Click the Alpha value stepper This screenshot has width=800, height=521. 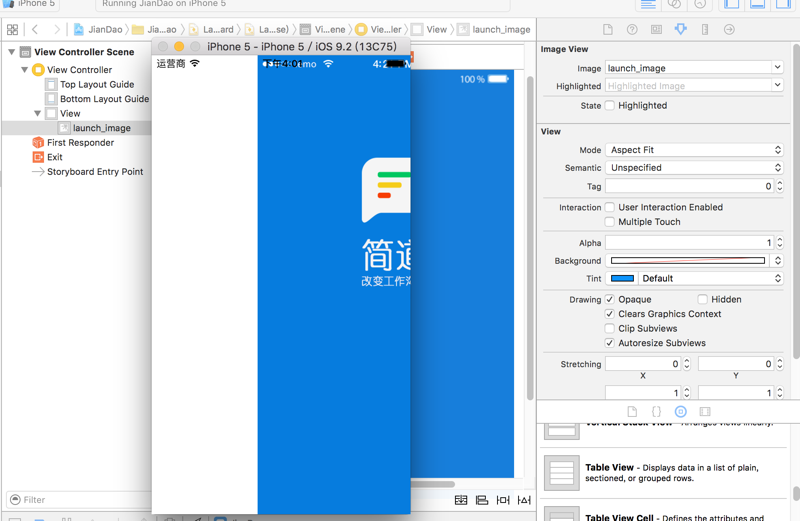click(x=780, y=243)
